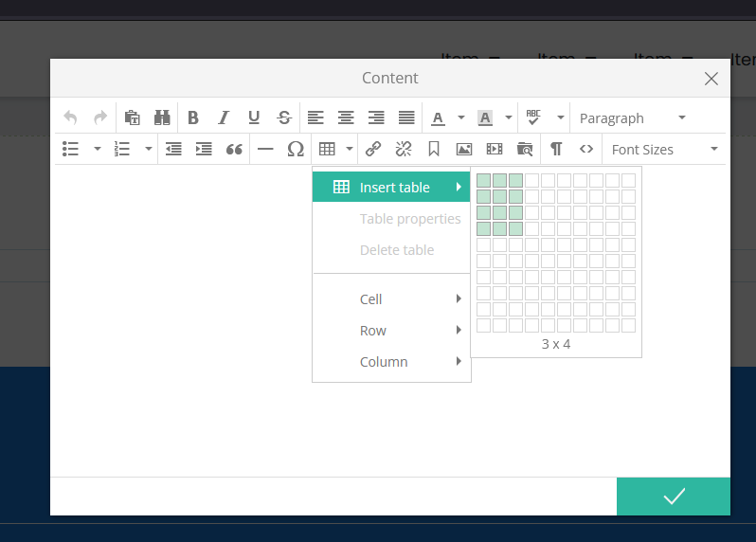Click the Redo arrow icon
The width and height of the screenshot is (756, 542).
[x=100, y=117]
